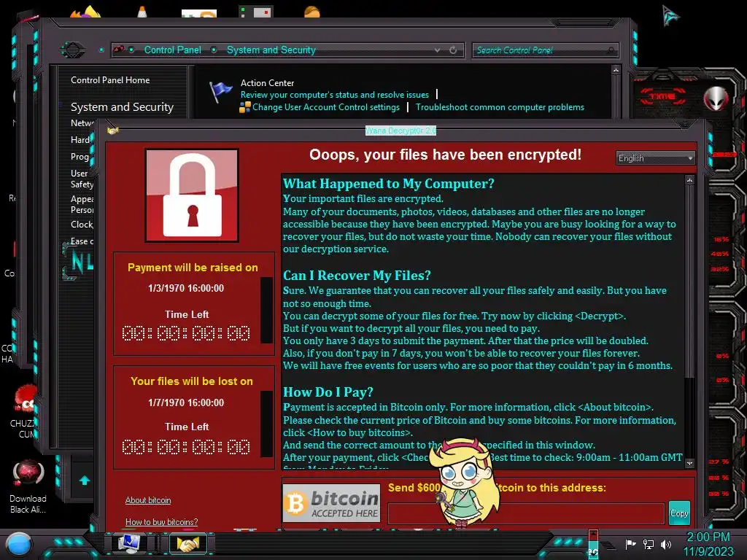
Task: Click the Control Panel back navigation button
Action: point(72,50)
